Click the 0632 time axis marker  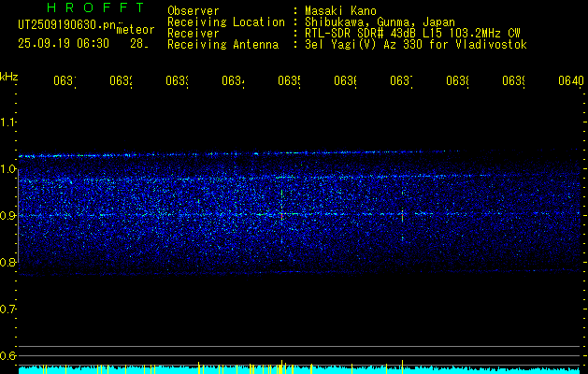click(x=122, y=80)
